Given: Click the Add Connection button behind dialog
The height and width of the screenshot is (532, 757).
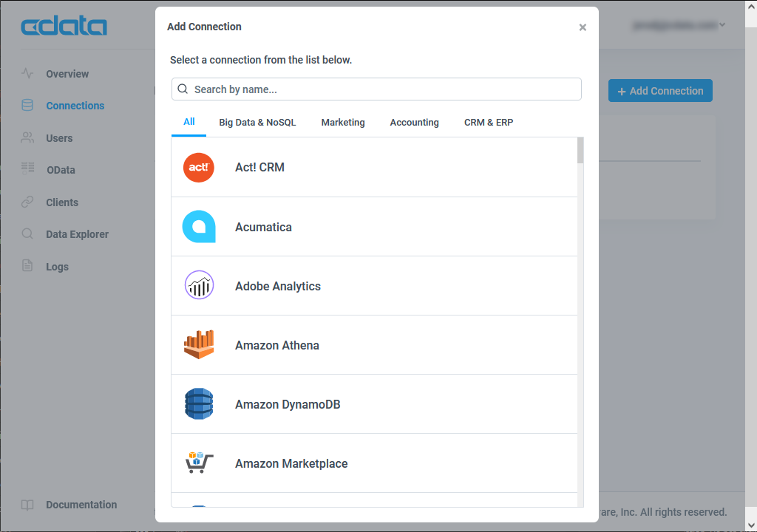Looking at the screenshot, I should click(660, 91).
